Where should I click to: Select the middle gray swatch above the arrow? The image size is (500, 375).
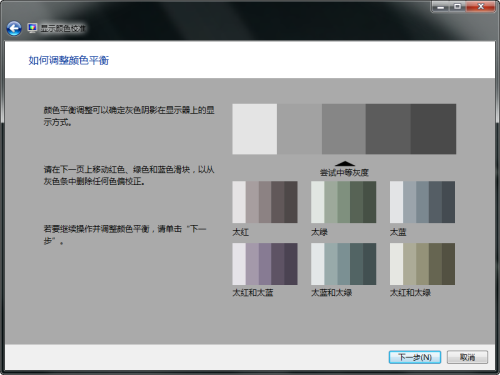click(x=344, y=129)
